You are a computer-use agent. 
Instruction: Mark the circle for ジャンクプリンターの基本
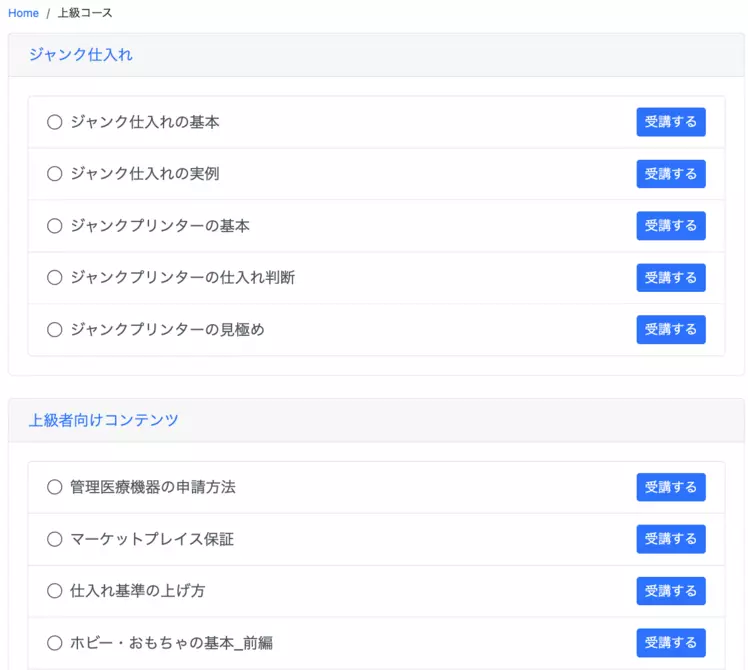click(x=55, y=226)
